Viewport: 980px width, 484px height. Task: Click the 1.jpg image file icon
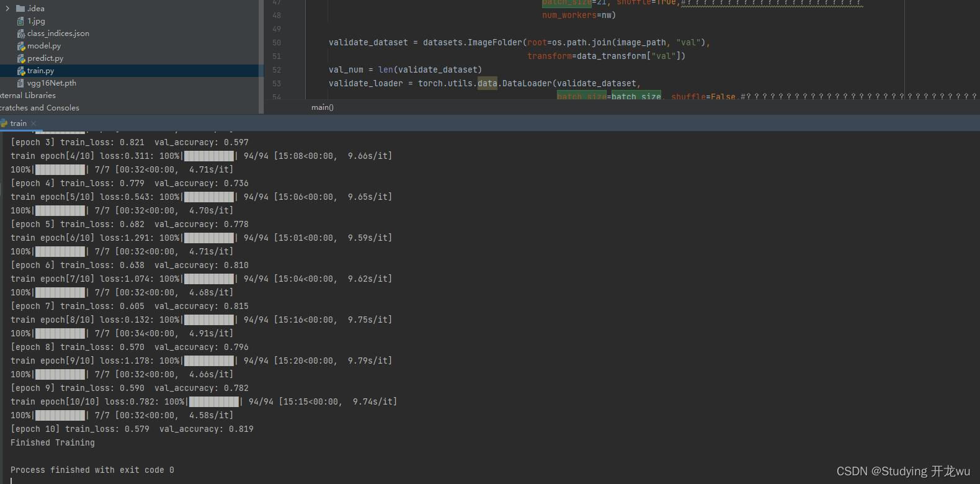[20, 21]
